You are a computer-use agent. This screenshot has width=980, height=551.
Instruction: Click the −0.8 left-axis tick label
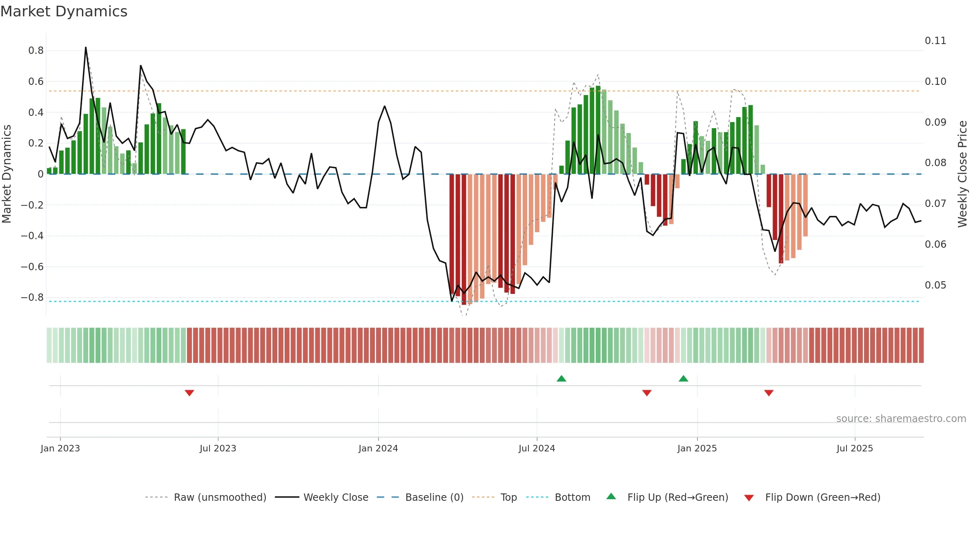point(32,298)
